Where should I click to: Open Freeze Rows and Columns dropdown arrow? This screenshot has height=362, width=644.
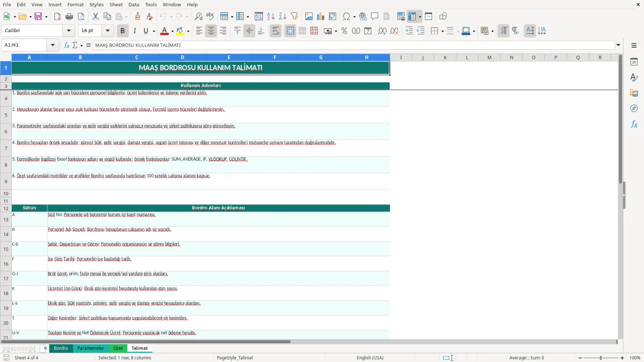click(420, 17)
